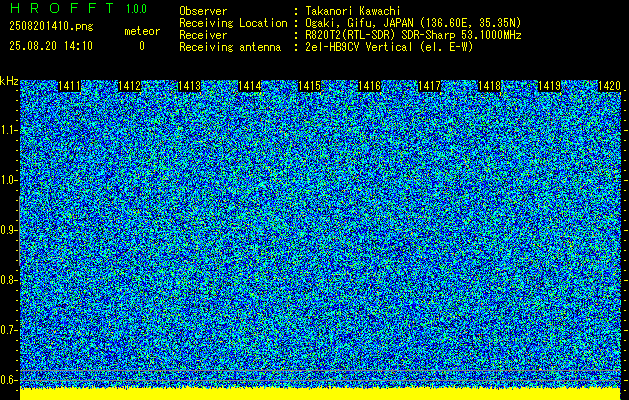Click time marker 1411
629x400 pixels.
[69, 86]
